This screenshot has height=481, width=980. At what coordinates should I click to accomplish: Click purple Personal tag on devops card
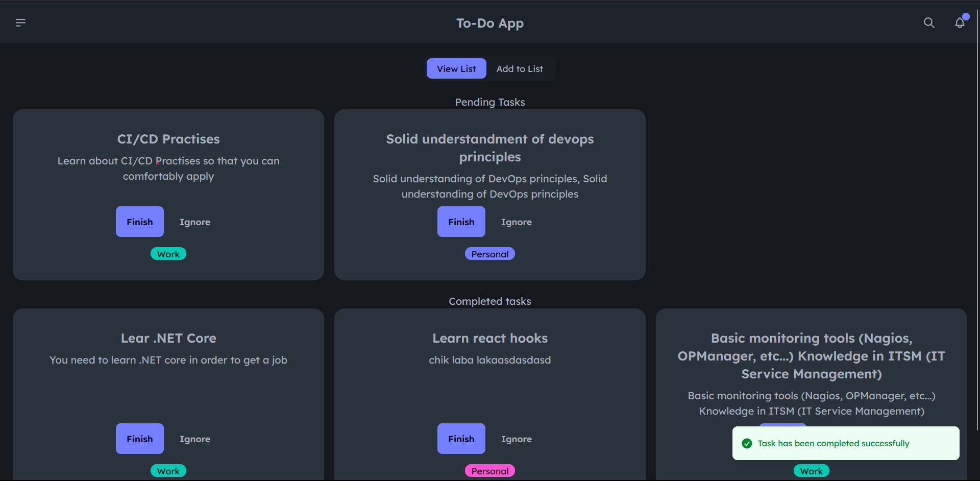coord(489,254)
